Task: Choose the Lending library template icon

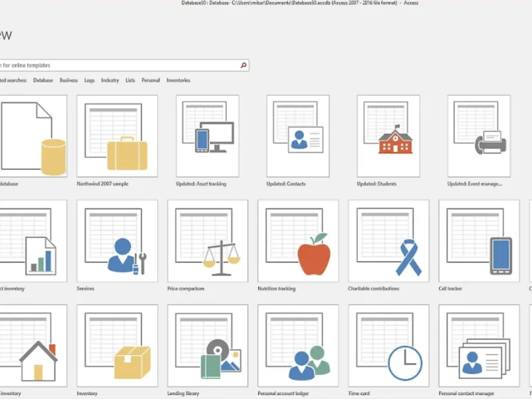Action: pos(207,346)
